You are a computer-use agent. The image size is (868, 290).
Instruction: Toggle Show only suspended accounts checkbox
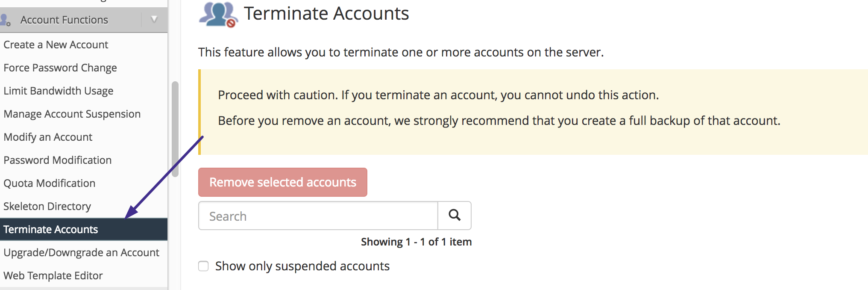coord(204,266)
